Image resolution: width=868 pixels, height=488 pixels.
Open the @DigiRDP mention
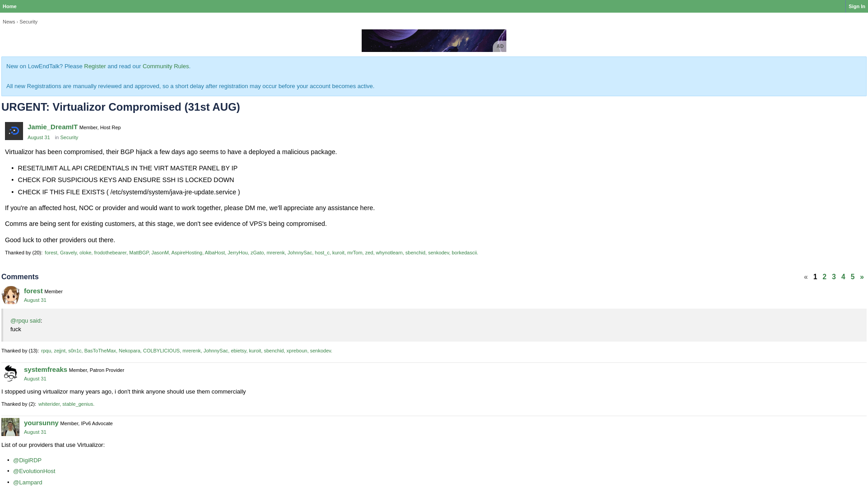[27, 460]
